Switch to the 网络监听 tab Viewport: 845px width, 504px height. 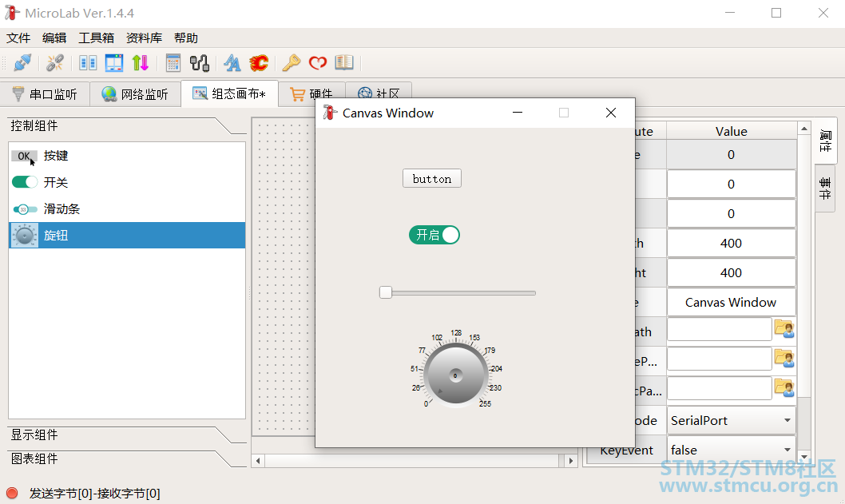[x=135, y=94]
